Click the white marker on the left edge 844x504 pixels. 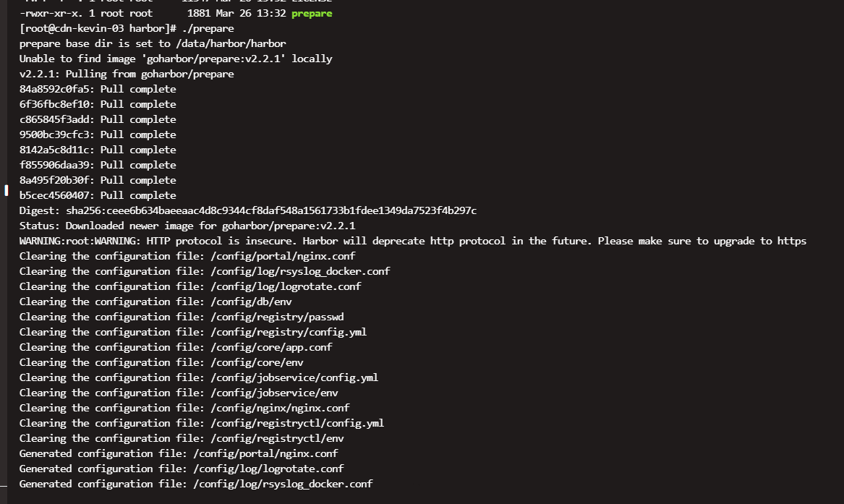[7, 190]
